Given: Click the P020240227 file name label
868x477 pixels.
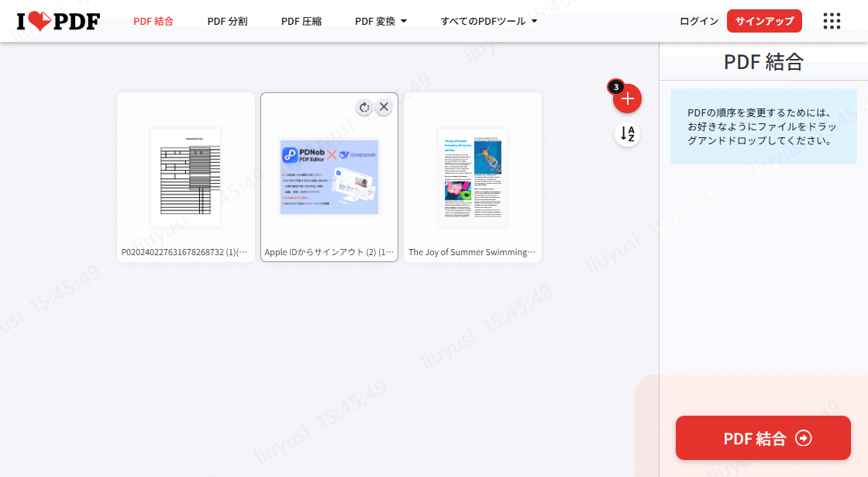Looking at the screenshot, I should (x=185, y=251).
